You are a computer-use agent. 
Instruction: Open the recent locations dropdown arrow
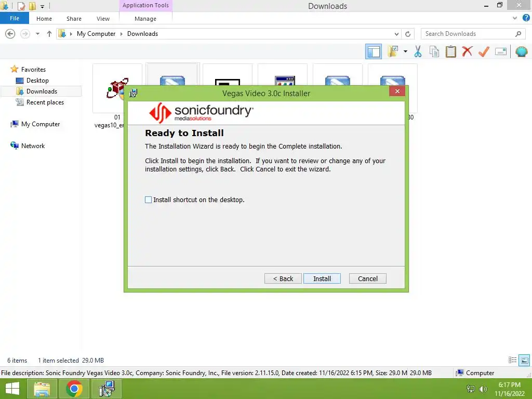point(37,34)
